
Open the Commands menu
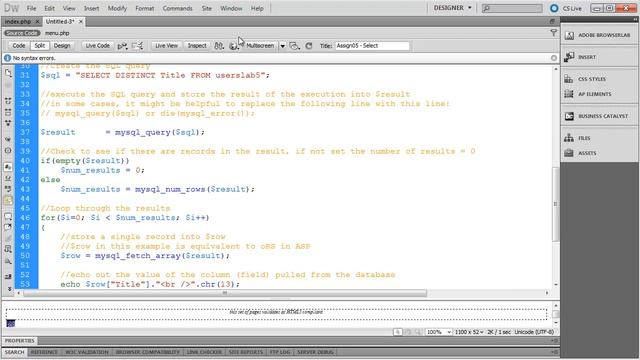click(x=178, y=8)
